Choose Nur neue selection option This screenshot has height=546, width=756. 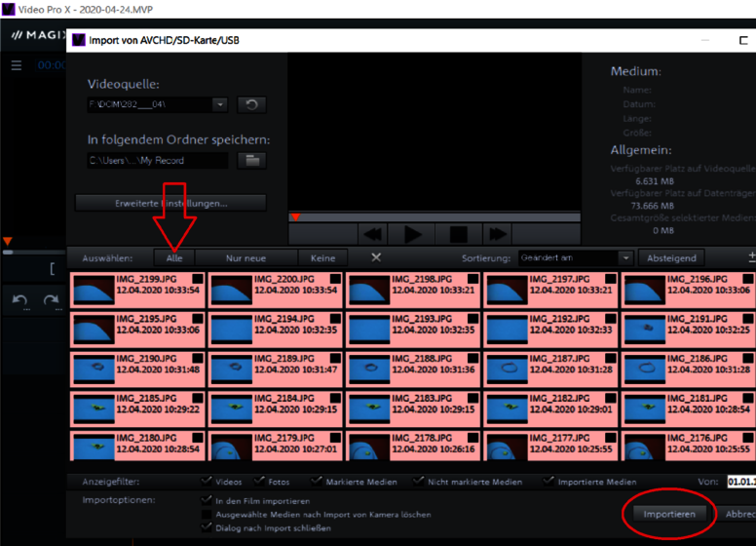click(x=246, y=258)
